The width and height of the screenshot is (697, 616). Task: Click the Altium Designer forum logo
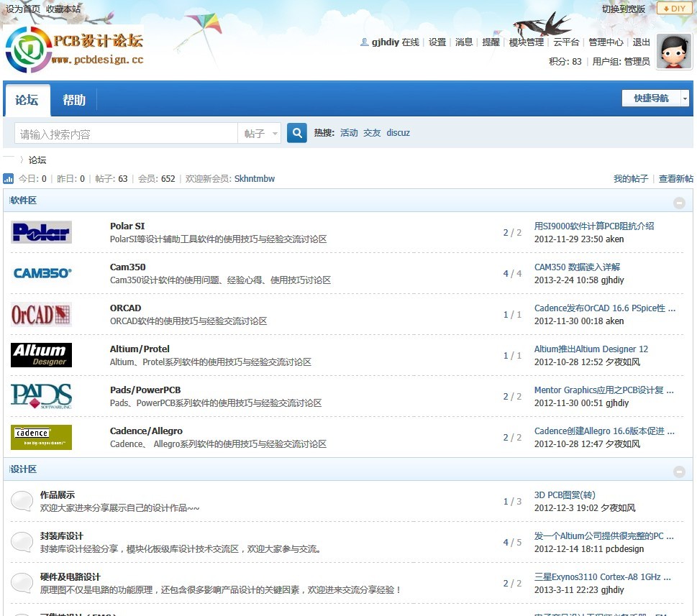click(x=41, y=355)
